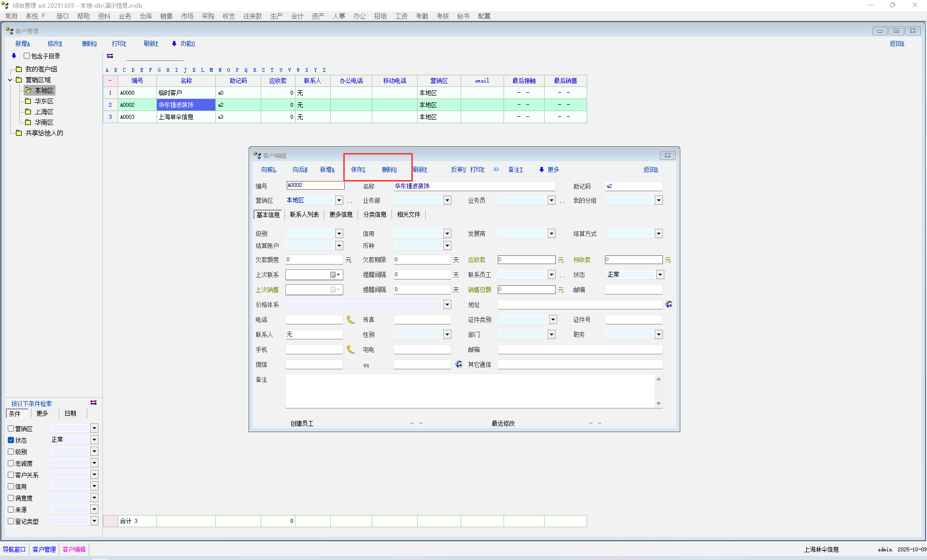Click 保存 in the customer editor
The width and height of the screenshot is (927, 560).
[358, 169]
